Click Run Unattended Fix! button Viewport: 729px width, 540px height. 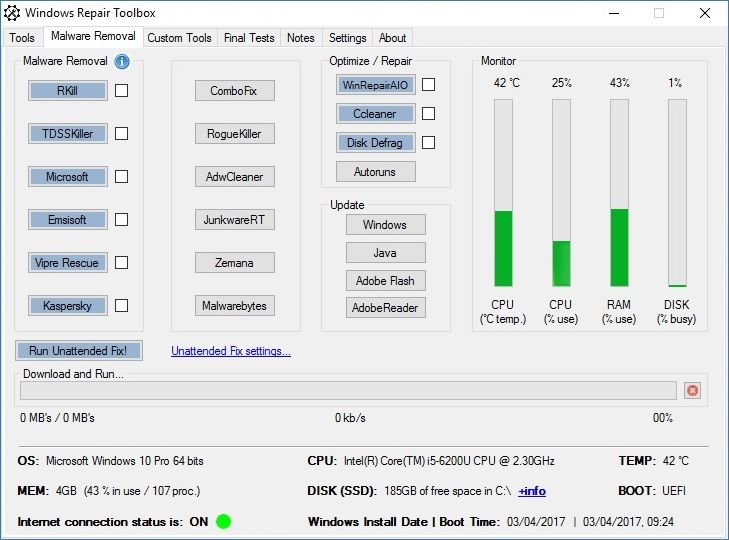tap(79, 350)
